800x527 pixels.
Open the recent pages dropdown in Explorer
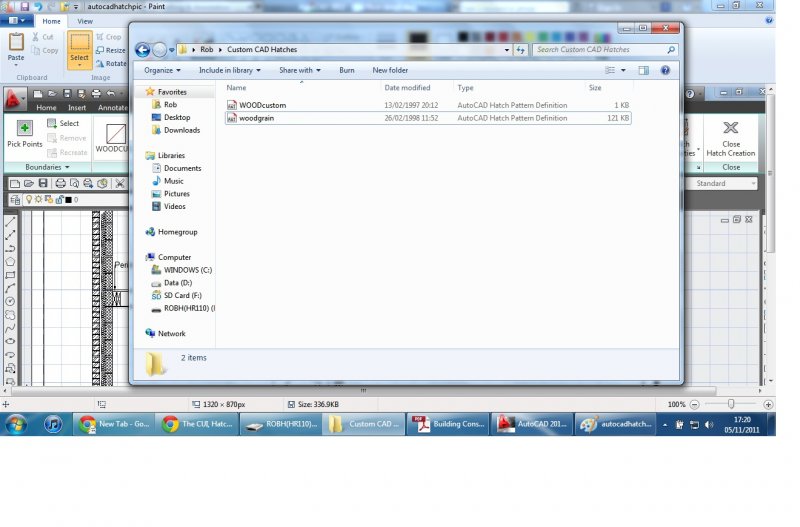[171, 50]
